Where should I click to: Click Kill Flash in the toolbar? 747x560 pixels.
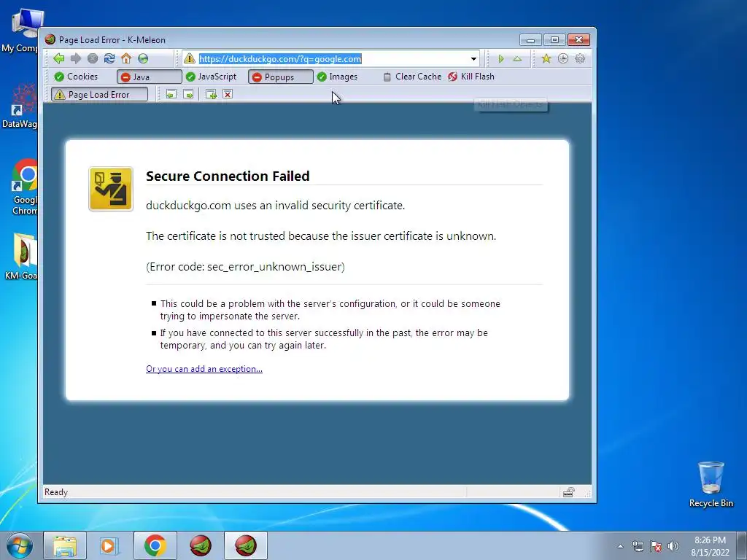point(471,77)
